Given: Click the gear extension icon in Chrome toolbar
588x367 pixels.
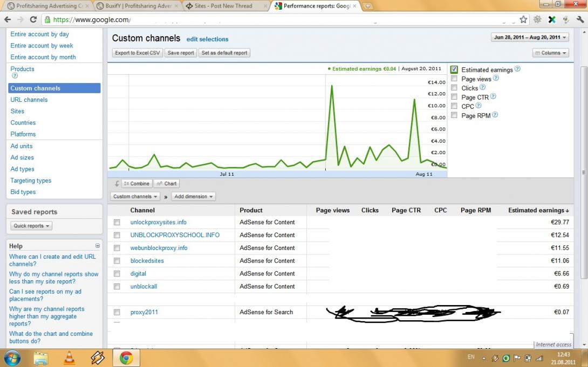Looking at the screenshot, I should click(537, 19).
